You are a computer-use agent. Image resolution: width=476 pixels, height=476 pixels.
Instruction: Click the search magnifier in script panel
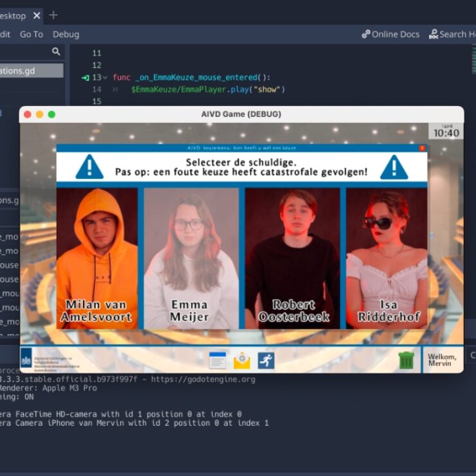pos(56,51)
